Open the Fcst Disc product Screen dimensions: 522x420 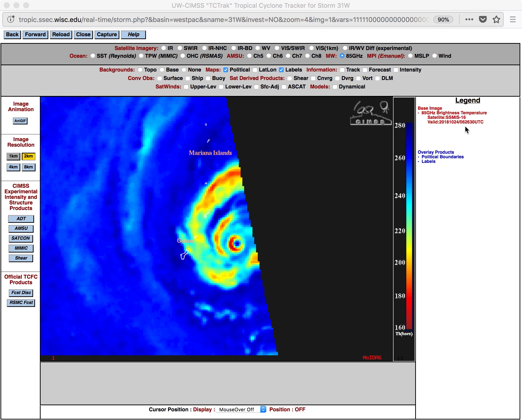coord(21,293)
